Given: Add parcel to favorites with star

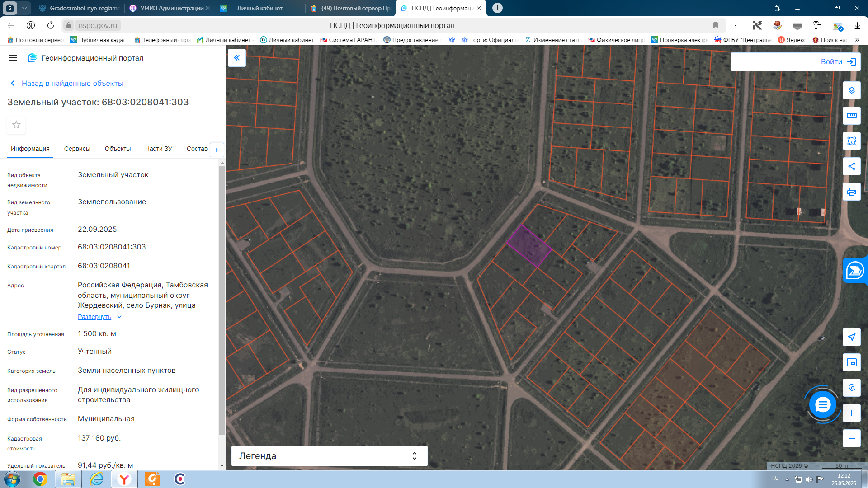Looking at the screenshot, I should [16, 125].
